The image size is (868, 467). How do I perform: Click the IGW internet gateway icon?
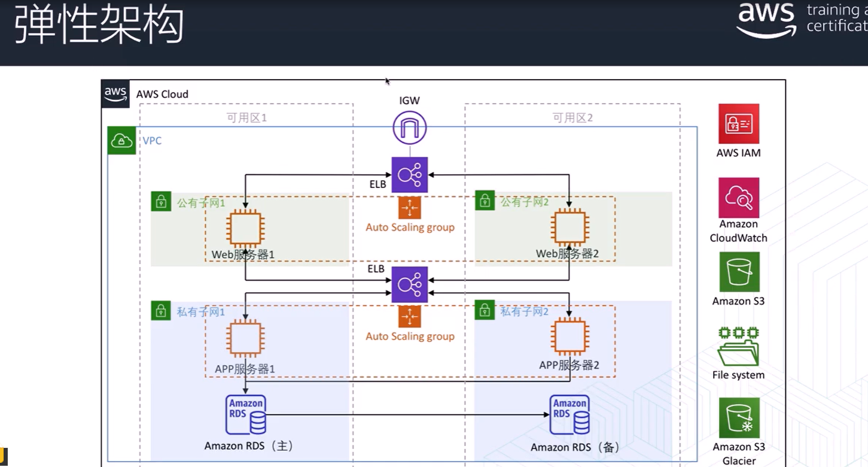point(410,128)
